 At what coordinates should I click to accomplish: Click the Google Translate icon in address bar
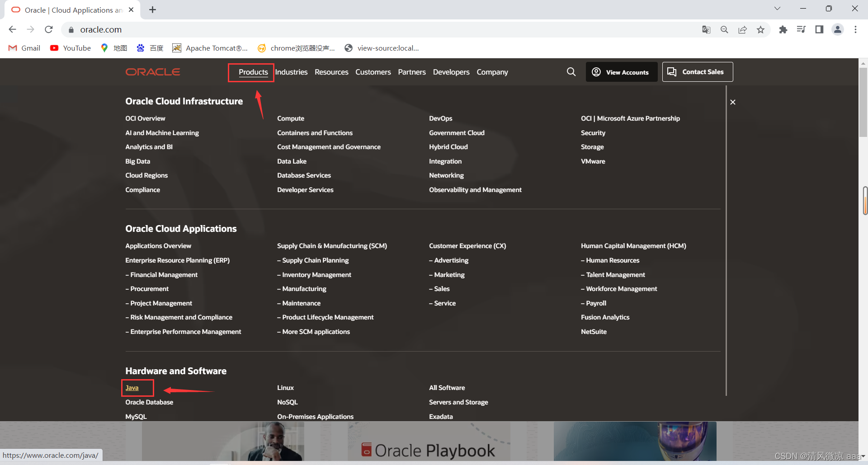[x=706, y=29]
